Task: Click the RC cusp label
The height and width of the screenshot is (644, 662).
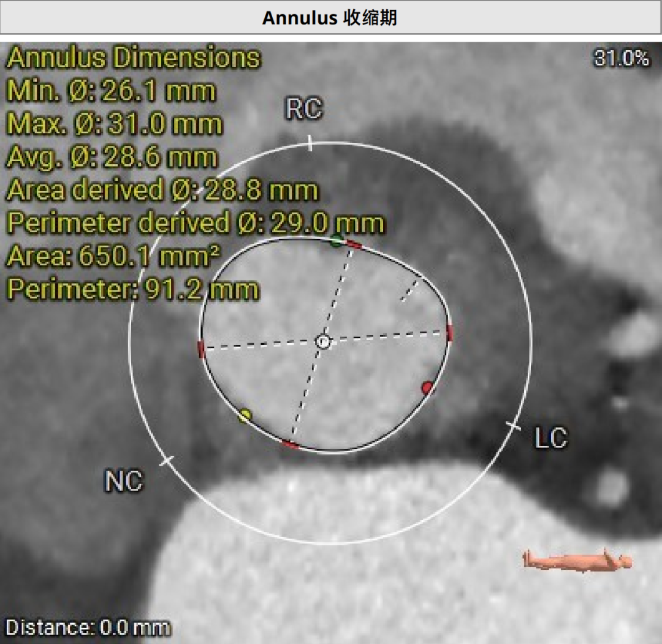Action: (x=303, y=110)
